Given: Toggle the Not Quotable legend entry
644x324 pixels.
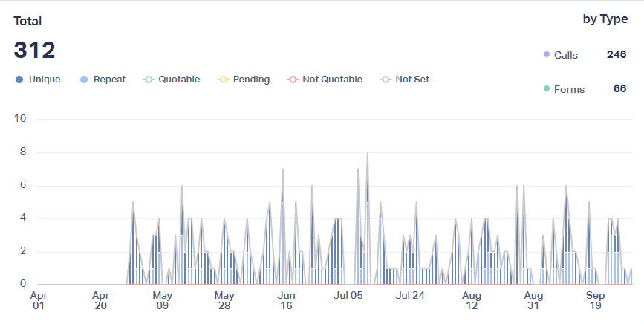Looking at the screenshot, I should (325, 80).
